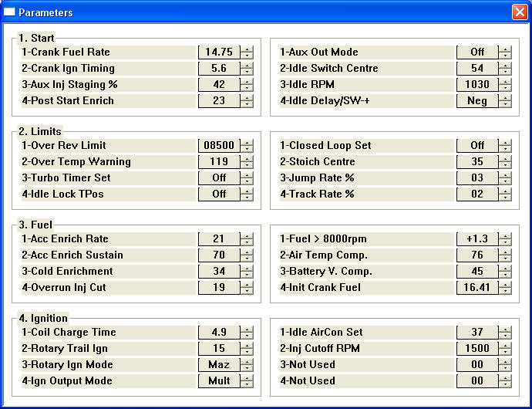This screenshot has height=409, width=532.
Task: Click the Cold Enrichment value 34
Action: [219, 272]
